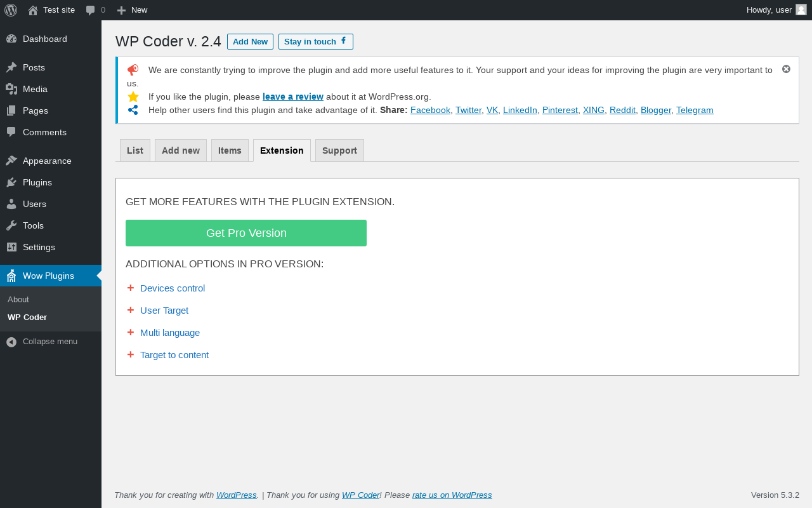Click the Version 5.3.2 text in the footer
This screenshot has width=812, height=508.
(775, 495)
